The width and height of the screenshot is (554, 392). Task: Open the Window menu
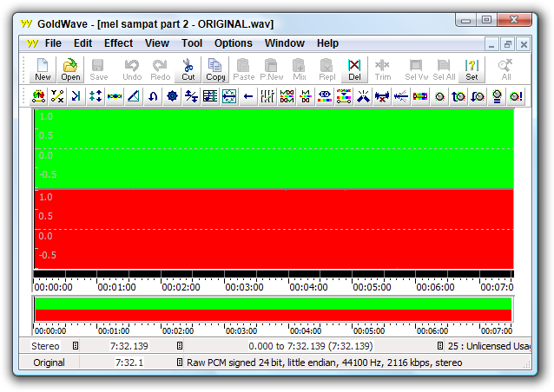coord(284,43)
